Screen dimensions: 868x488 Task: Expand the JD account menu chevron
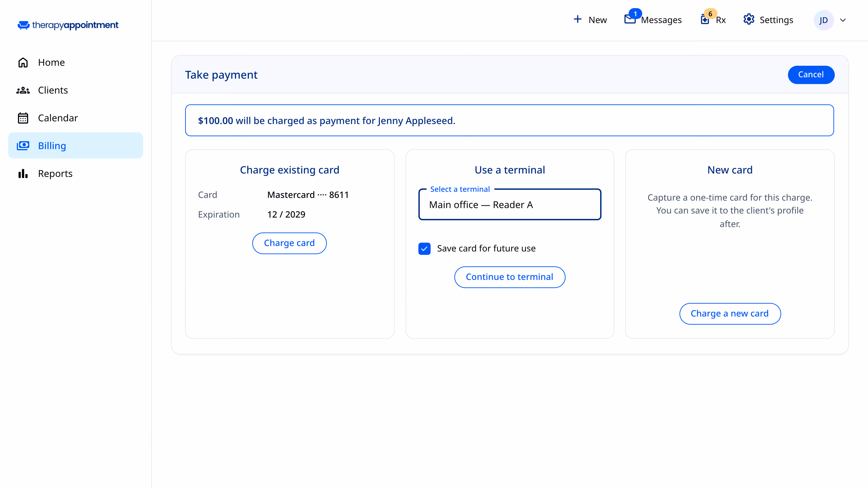(843, 20)
